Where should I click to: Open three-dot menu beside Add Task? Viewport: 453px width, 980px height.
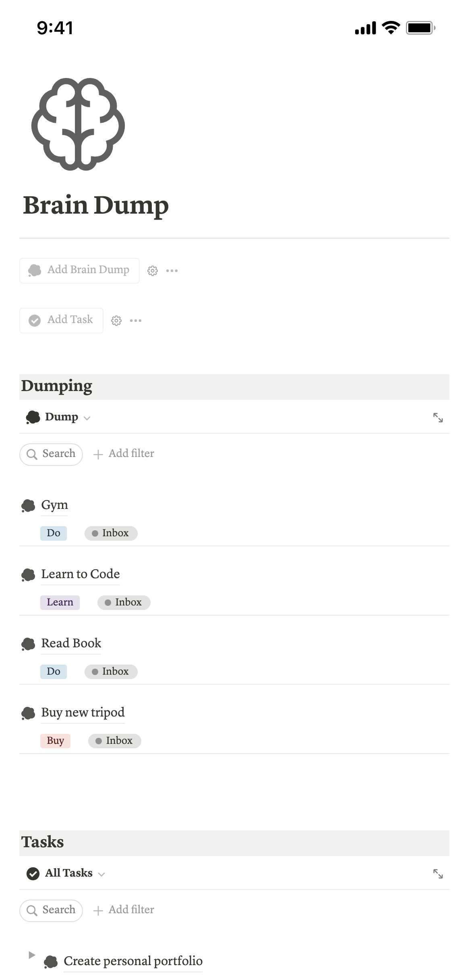pos(136,321)
